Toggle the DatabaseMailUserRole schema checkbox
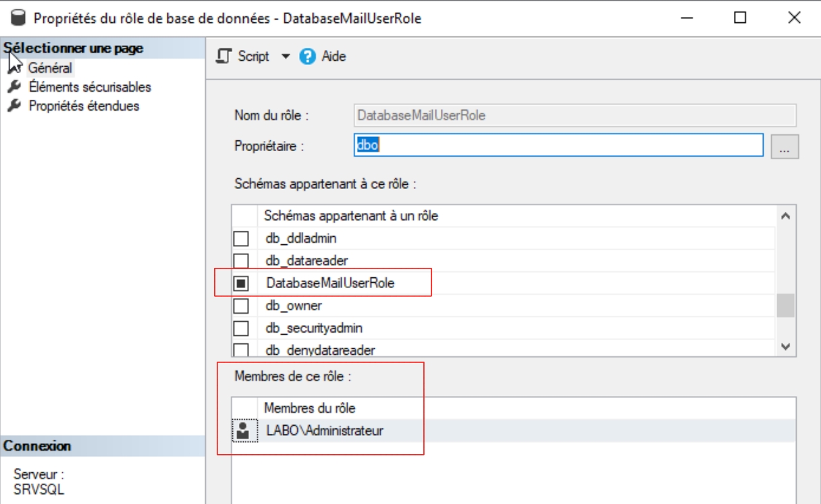 241,284
